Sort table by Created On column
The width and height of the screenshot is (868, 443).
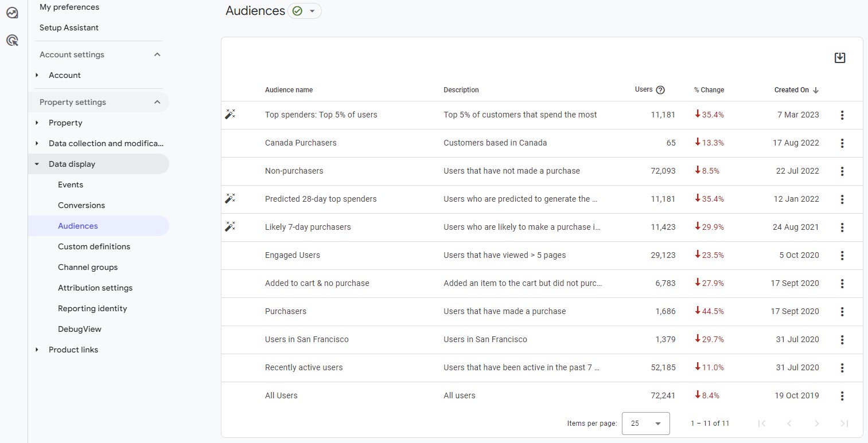[796, 90]
